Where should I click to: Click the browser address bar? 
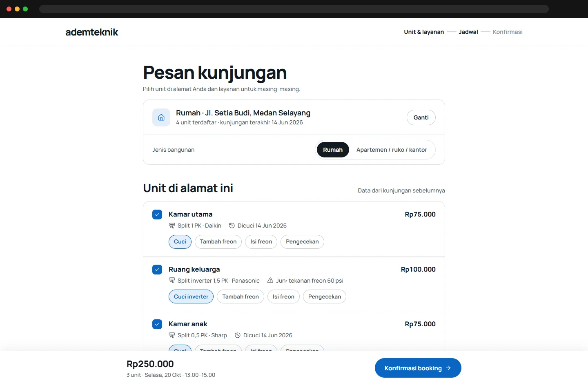click(x=294, y=9)
